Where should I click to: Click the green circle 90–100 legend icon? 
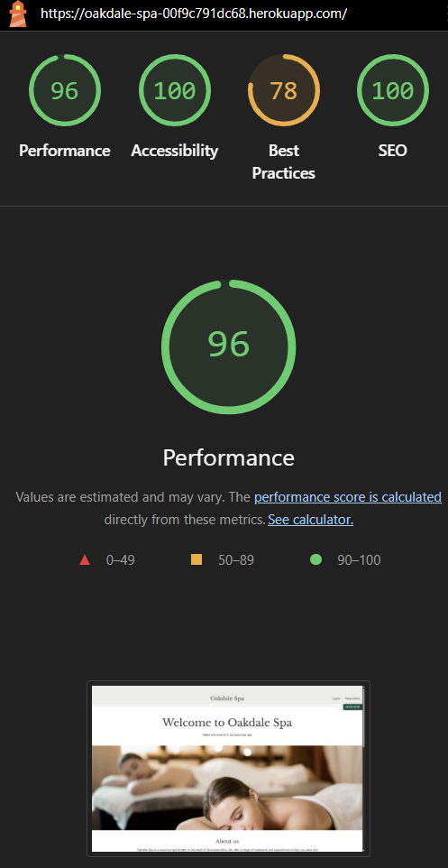(315, 560)
